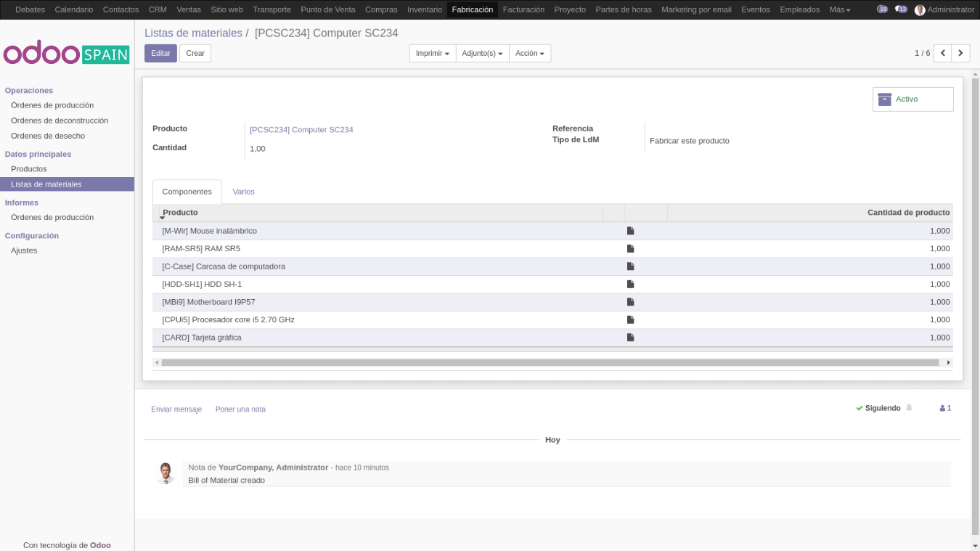Open the document icon beside HDD SH-1

pyautogui.click(x=630, y=284)
